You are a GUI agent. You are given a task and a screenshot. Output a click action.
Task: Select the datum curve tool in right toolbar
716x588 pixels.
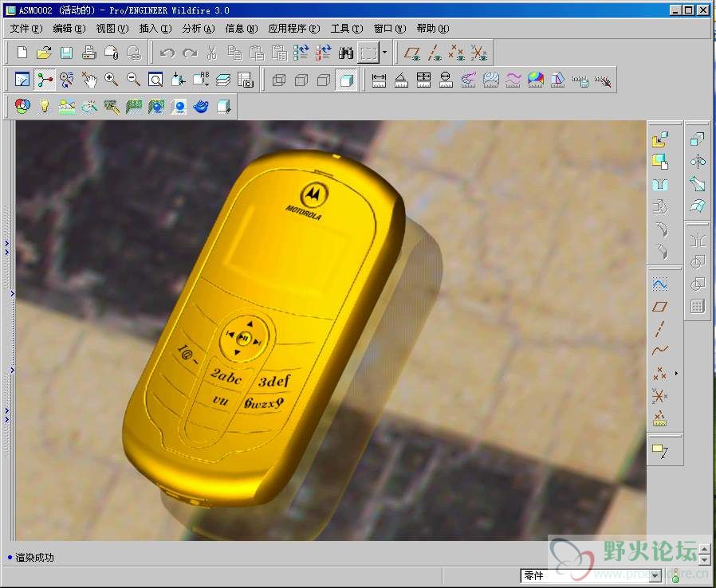tap(660, 351)
